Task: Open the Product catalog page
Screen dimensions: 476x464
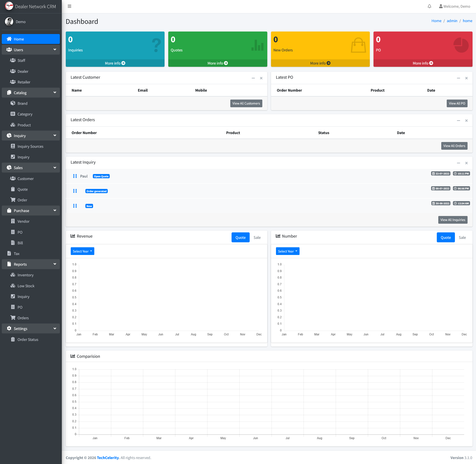Action: click(x=31, y=125)
